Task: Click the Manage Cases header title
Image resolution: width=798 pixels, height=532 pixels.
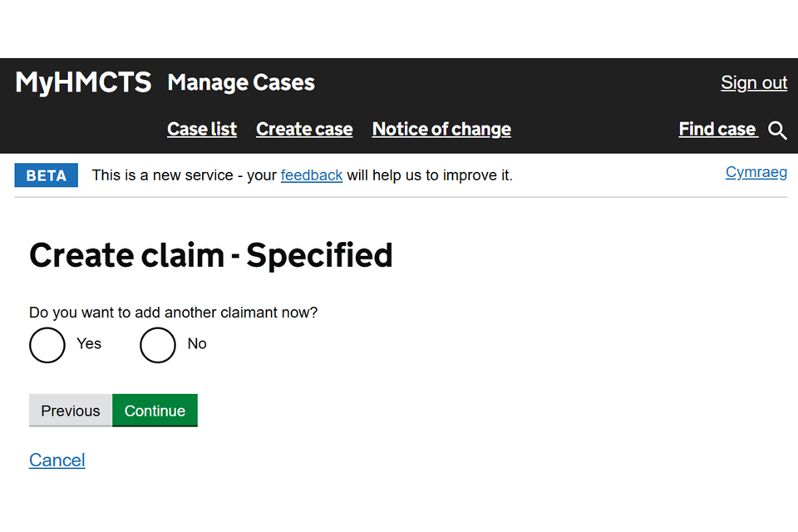Action: pos(241,83)
